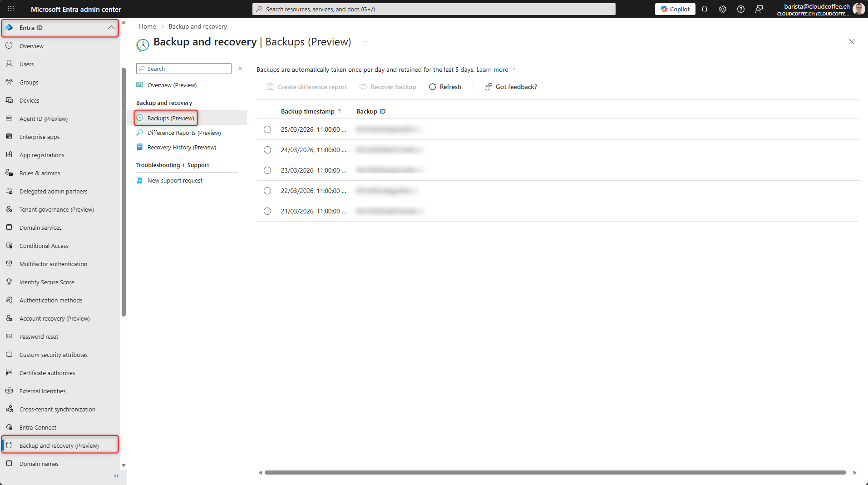This screenshot has width=868, height=485.
Task: Open Difference Reports (Preview) menu item
Action: coord(184,133)
